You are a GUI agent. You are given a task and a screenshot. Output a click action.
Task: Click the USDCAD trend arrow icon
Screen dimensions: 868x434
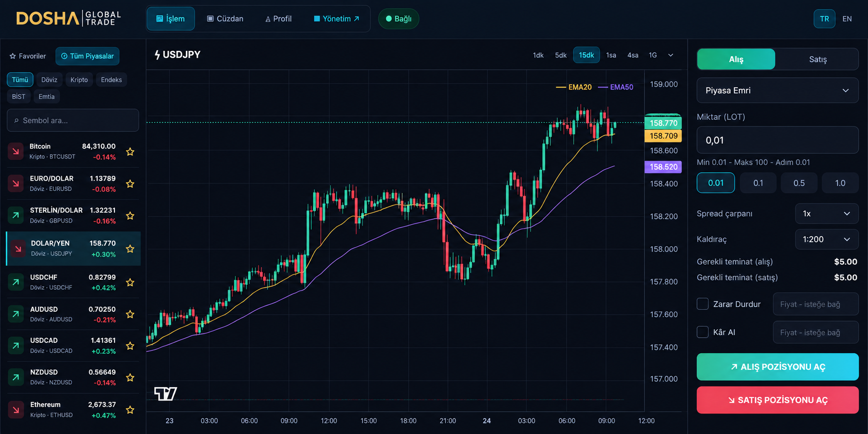(16, 345)
